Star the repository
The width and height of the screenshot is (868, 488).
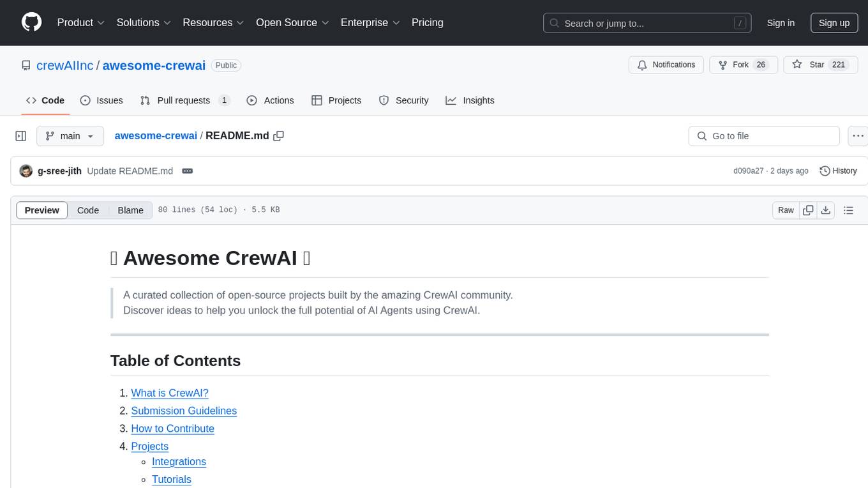click(820, 65)
